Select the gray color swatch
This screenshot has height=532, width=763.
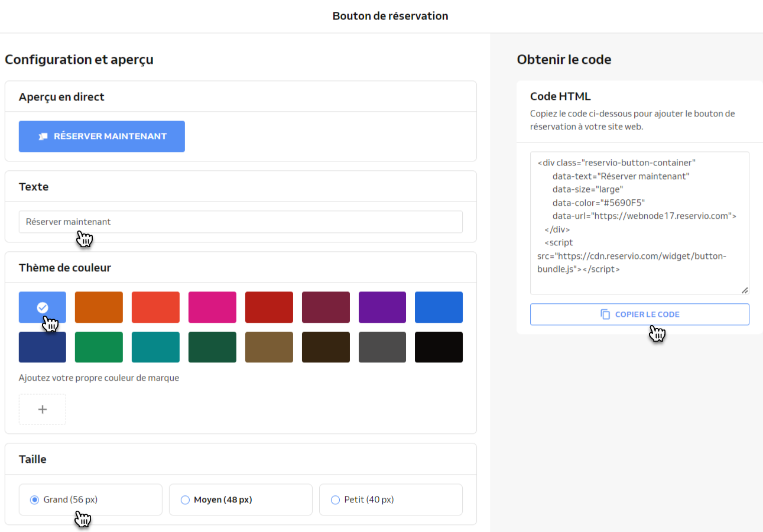[x=382, y=347]
